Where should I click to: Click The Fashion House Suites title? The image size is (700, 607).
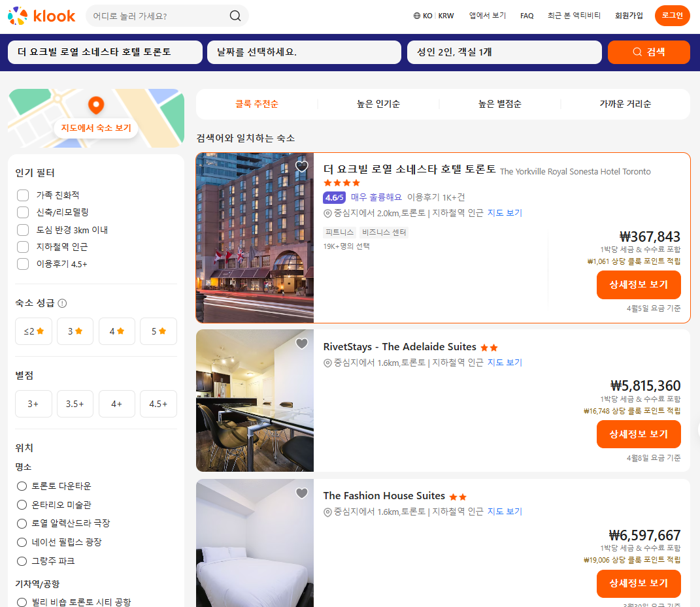[x=384, y=496]
